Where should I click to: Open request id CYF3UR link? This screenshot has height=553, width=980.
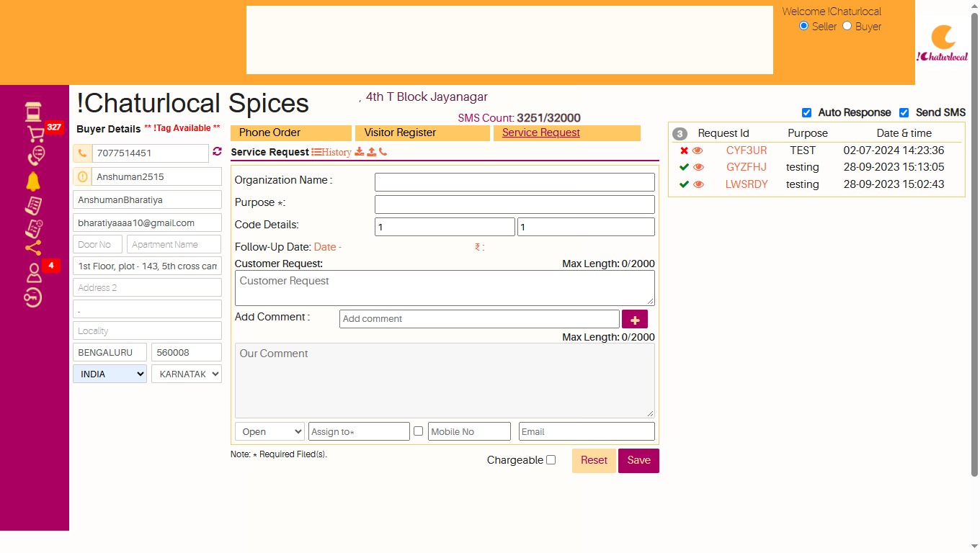747,150
